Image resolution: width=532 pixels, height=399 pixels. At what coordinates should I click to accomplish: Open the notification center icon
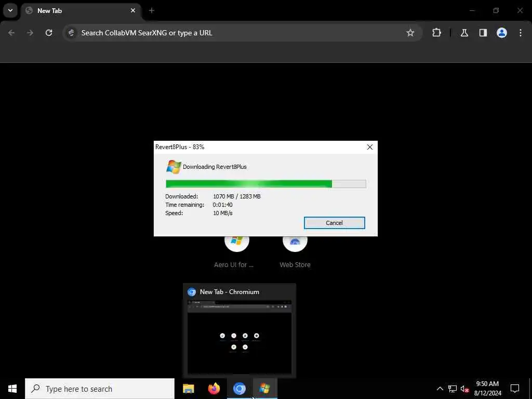coord(515,389)
